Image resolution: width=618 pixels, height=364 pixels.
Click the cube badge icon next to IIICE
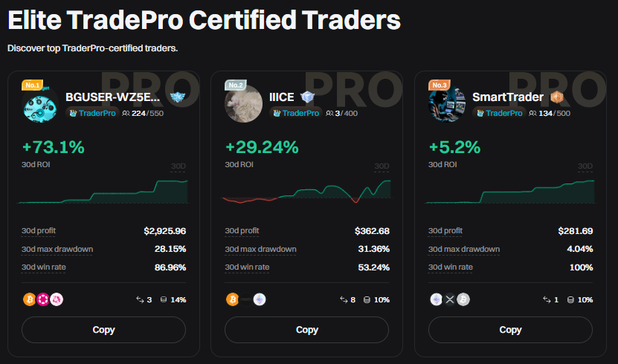(307, 97)
